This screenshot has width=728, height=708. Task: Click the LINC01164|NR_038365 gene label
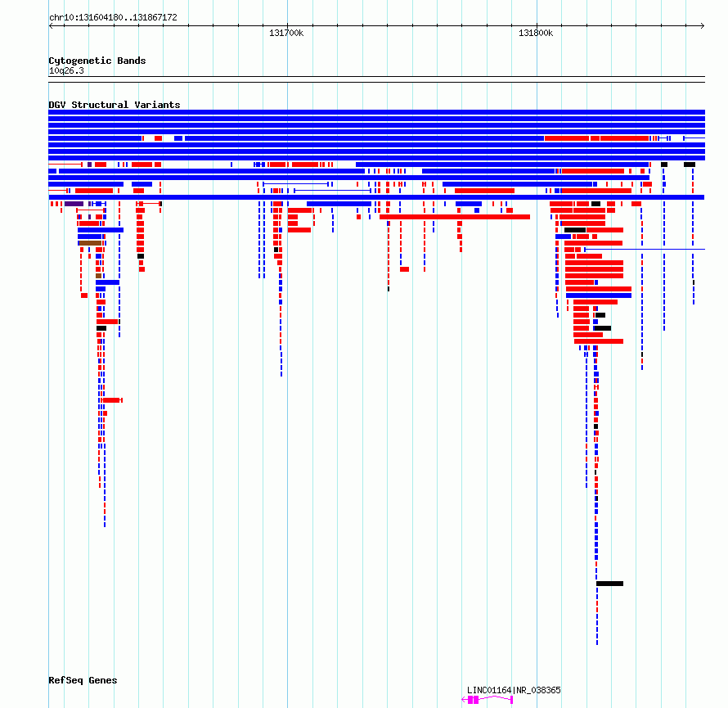(x=514, y=690)
